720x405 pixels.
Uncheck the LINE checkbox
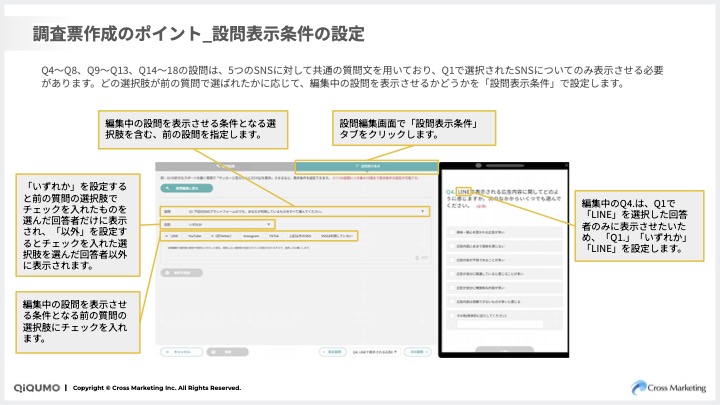point(167,236)
